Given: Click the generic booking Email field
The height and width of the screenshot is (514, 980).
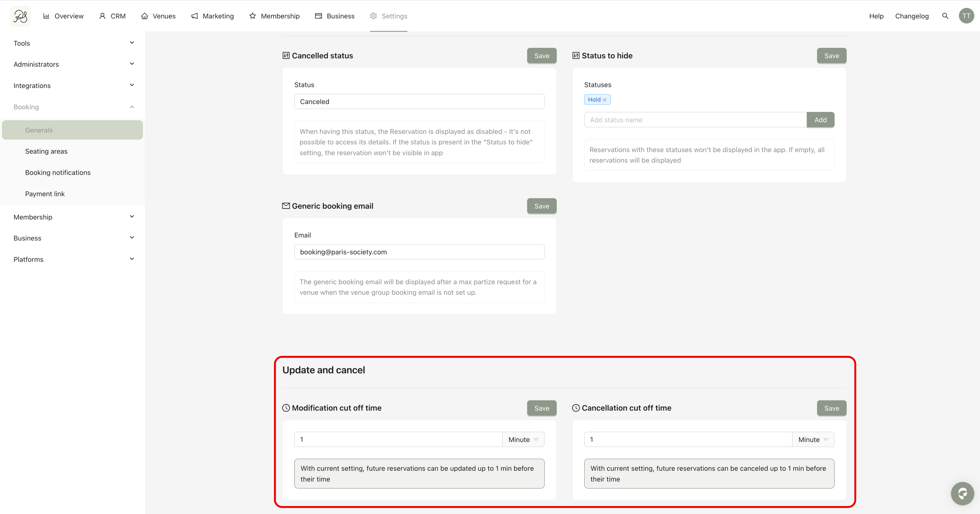Looking at the screenshot, I should click(419, 252).
